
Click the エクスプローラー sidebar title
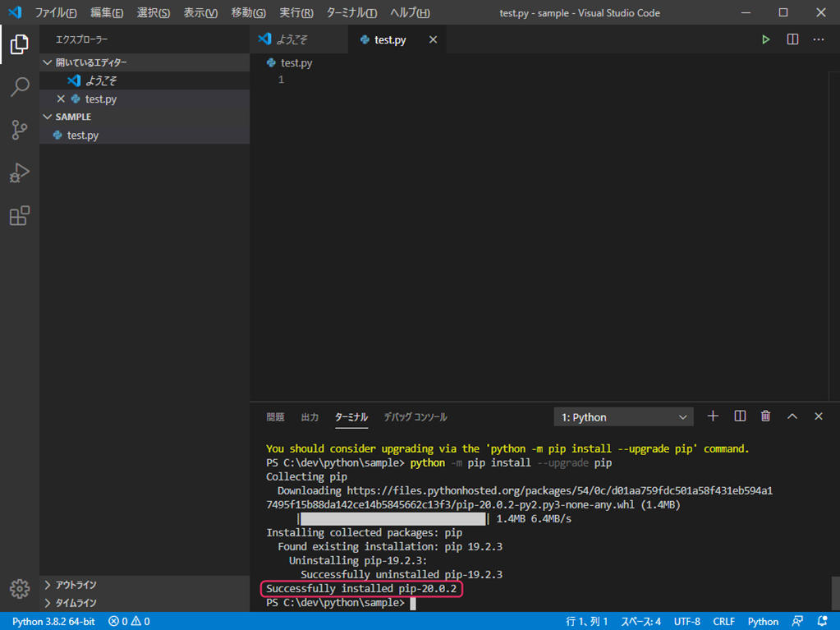(x=81, y=39)
